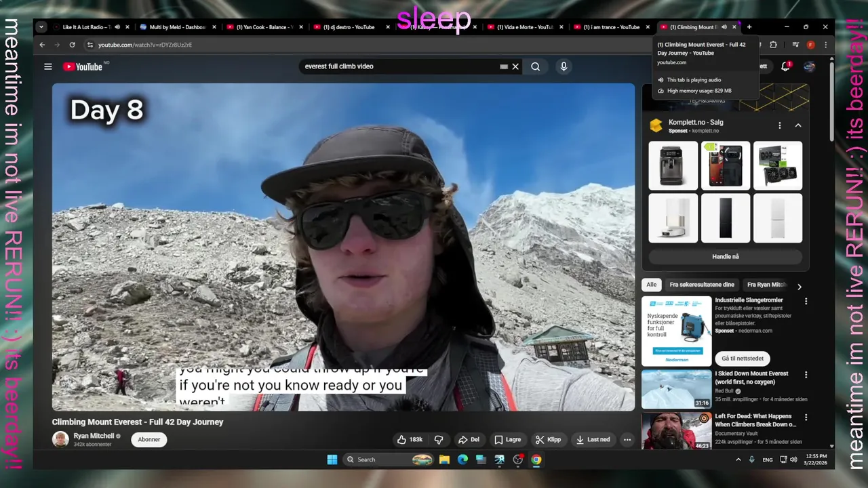Click the Chrome address bar URL
Image resolution: width=868 pixels, height=488 pixels.
145,45
